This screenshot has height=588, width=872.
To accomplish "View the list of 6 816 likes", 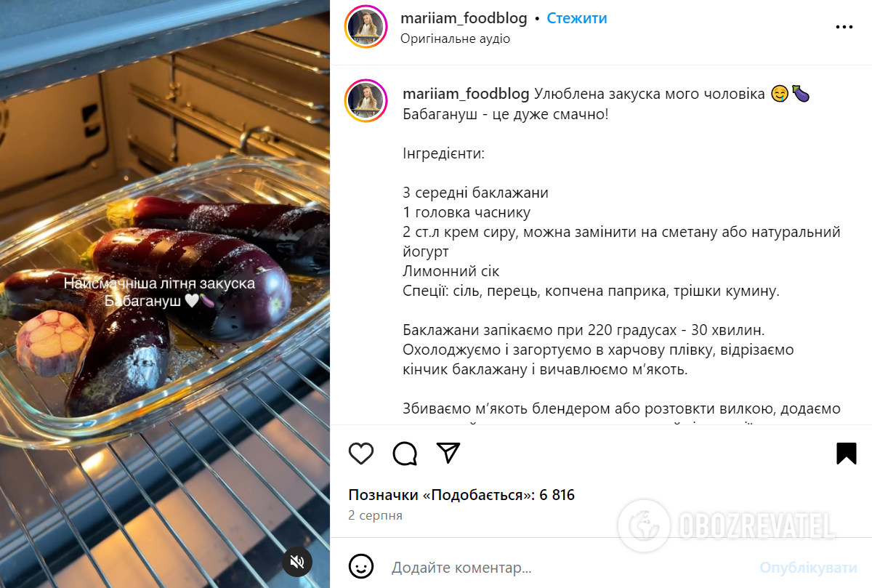I will tap(461, 495).
